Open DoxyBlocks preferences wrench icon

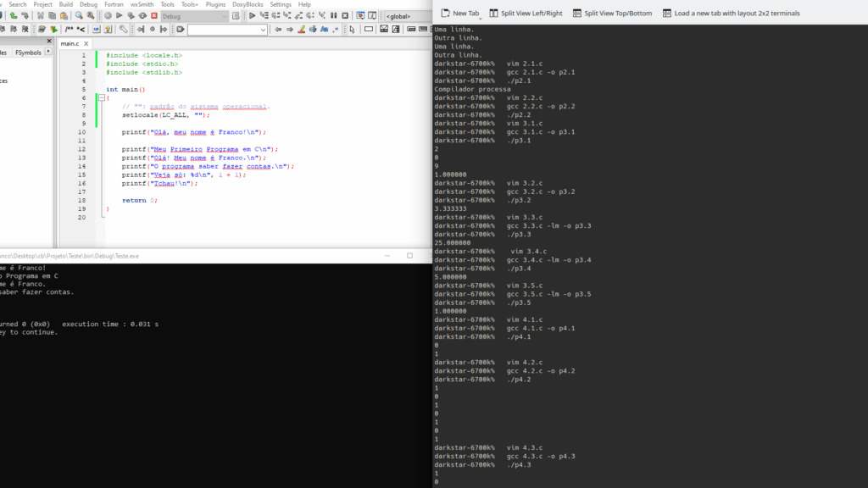click(124, 30)
